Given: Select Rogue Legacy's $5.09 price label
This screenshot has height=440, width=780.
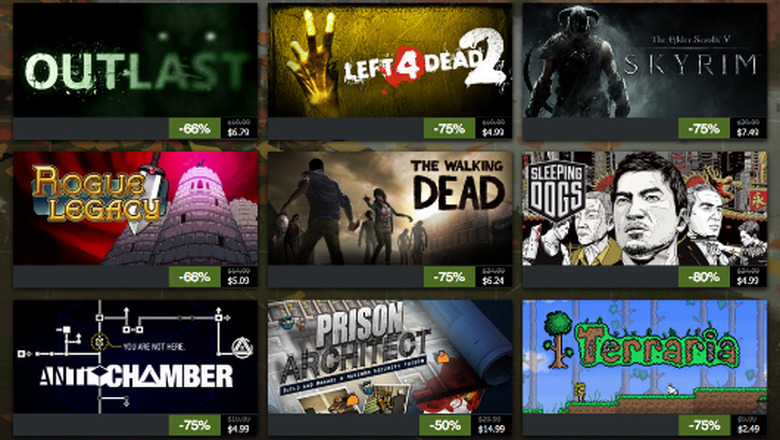Looking at the screenshot, I should pos(238,281).
